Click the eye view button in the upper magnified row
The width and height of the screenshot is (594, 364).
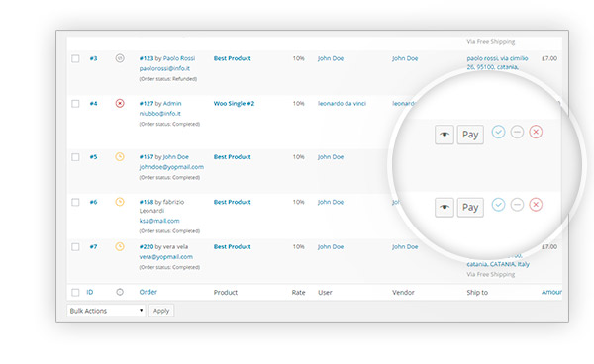tap(445, 135)
